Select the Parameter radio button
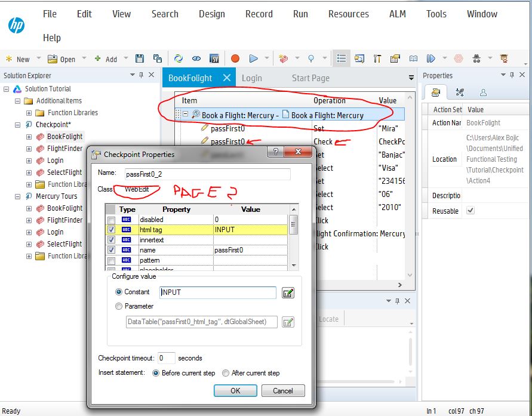This screenshot has width=532, height=416. [x=119, y=306]
